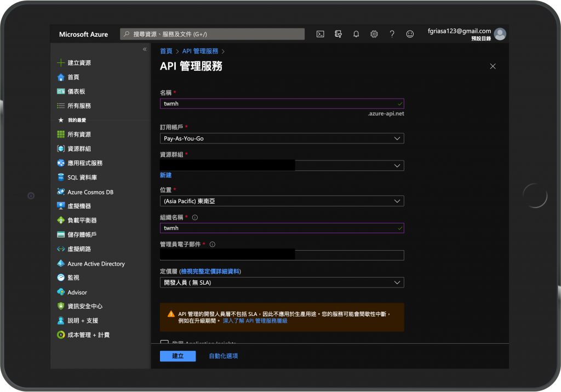Screen dimensions: 561x392
Task: Expand the 定價層 開發人員 dropdown
Action: click(x=282, y=283)
